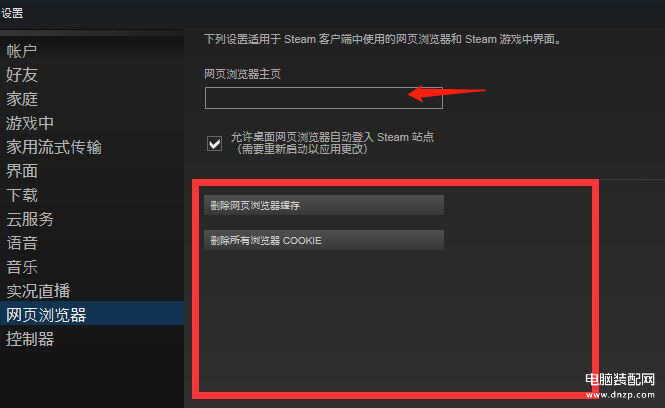This screenshot has width=665, height=408.
Task: Click 删除所有浏览器 COOKIE button
Action: [x=324, y=240]
